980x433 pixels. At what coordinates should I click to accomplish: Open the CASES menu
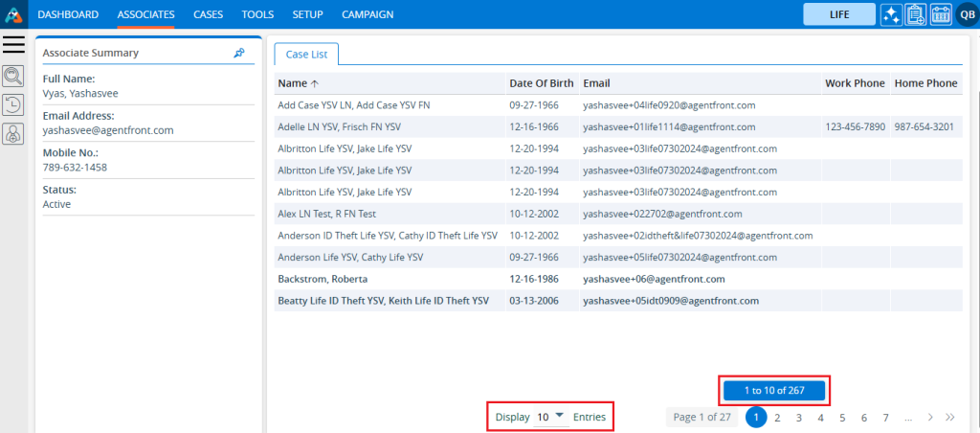pyautogui.click(x=209, y=14)
